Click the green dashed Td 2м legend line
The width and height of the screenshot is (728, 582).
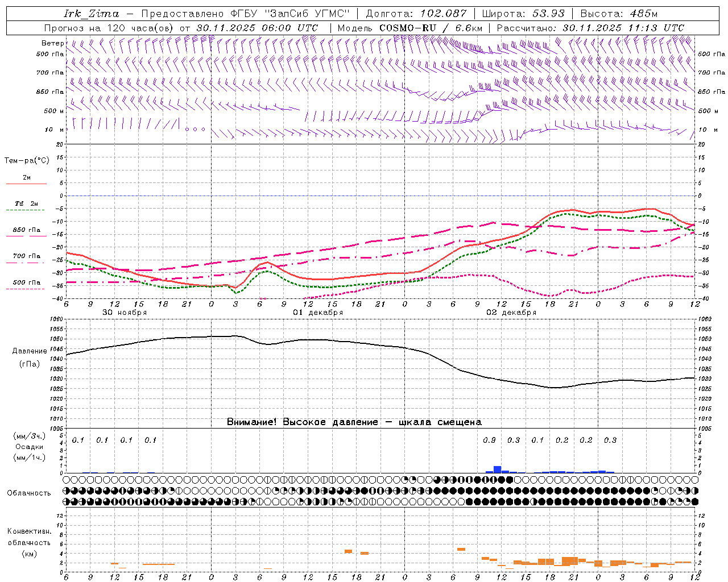tap(26, 210)
